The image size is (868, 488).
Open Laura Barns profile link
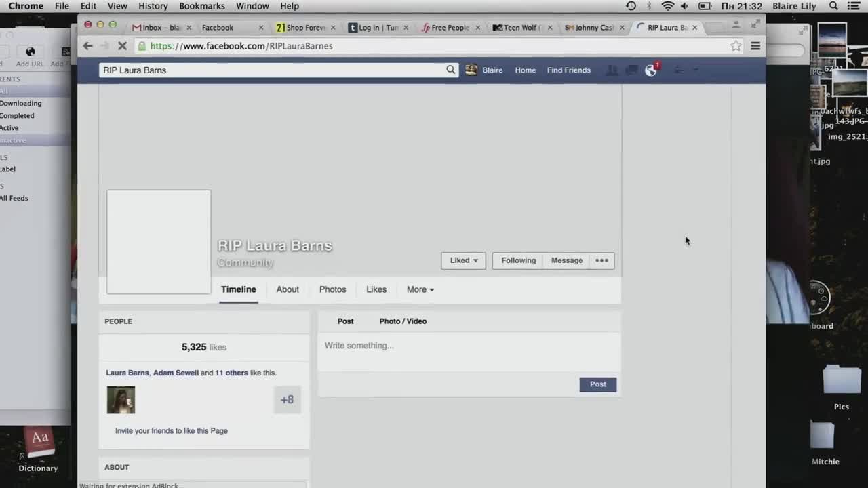pos(127,373)
